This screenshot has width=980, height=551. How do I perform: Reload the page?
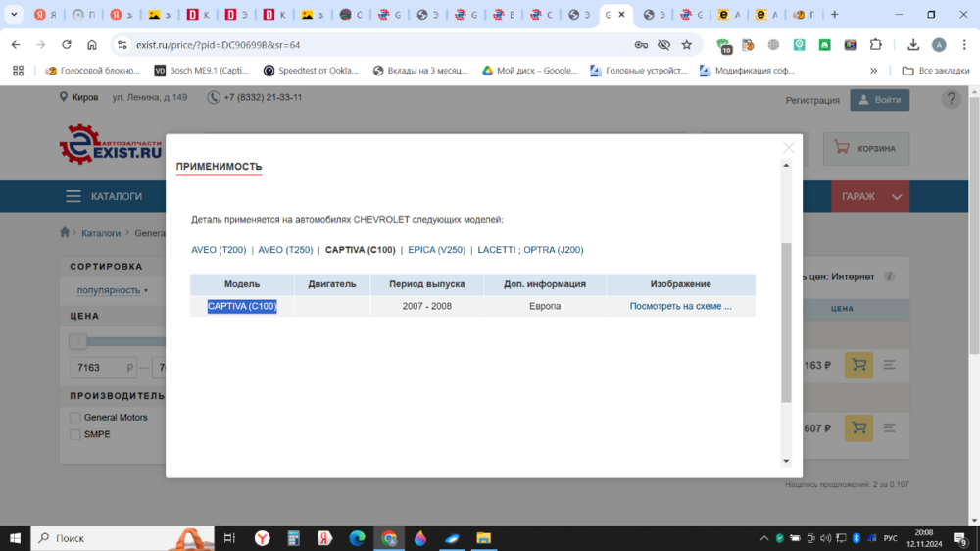tap(67, 44)
